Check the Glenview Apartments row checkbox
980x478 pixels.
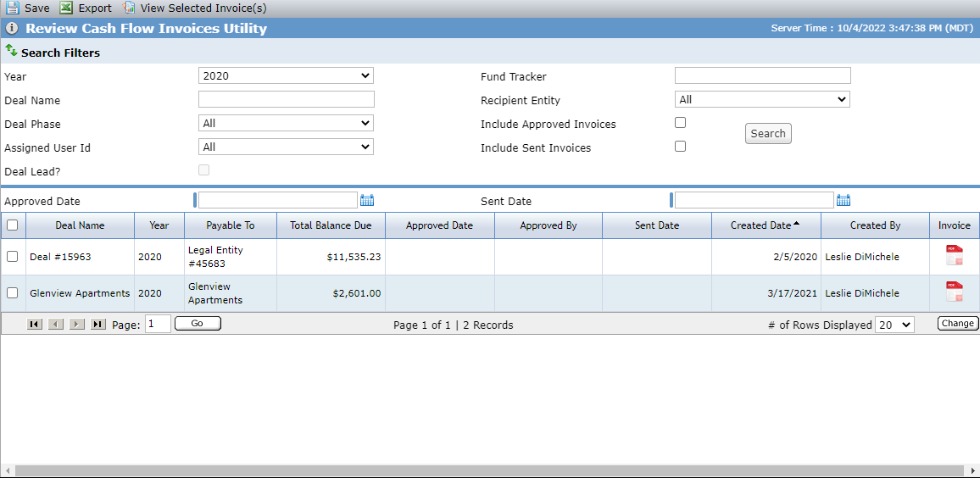point(13,293)
